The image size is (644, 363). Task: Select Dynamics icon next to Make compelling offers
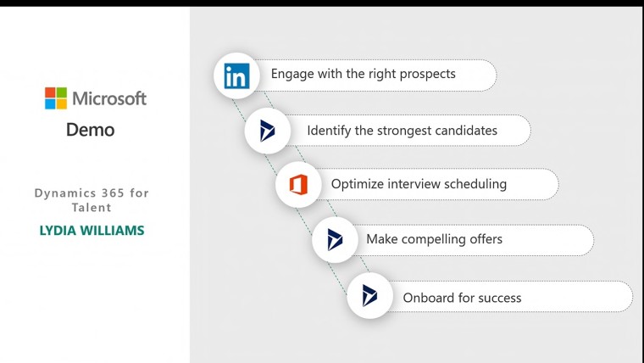335,240
